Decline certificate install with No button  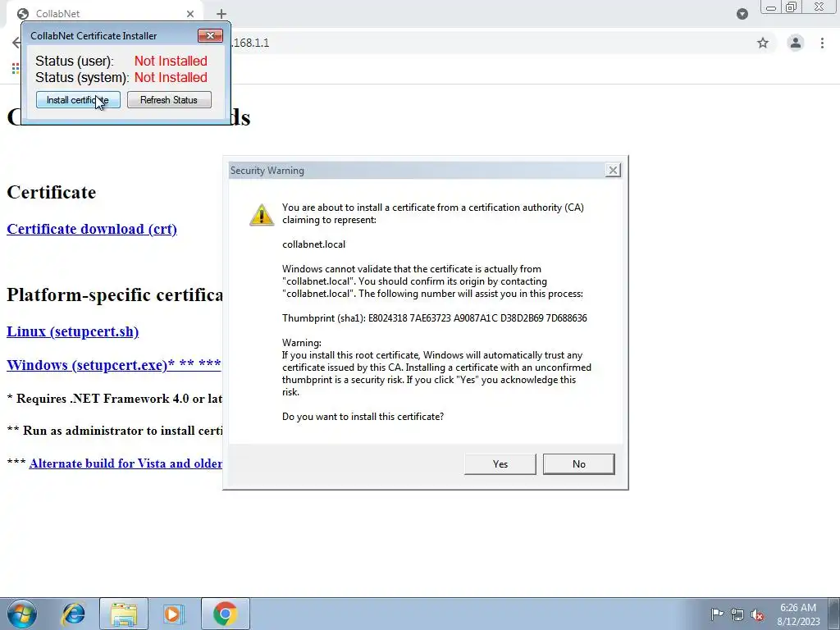tap(578, 464)
